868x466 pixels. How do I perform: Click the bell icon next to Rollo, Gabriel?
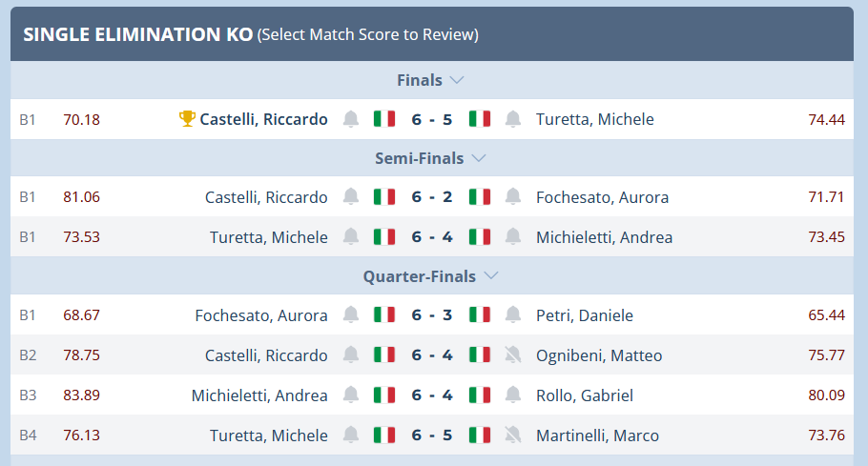point(512,395)
